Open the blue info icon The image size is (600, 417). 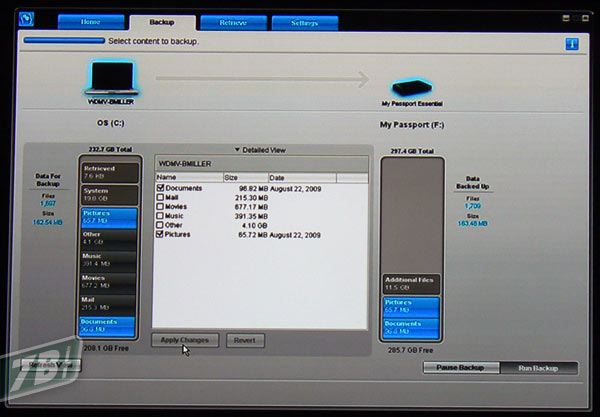tap(572, 44)
